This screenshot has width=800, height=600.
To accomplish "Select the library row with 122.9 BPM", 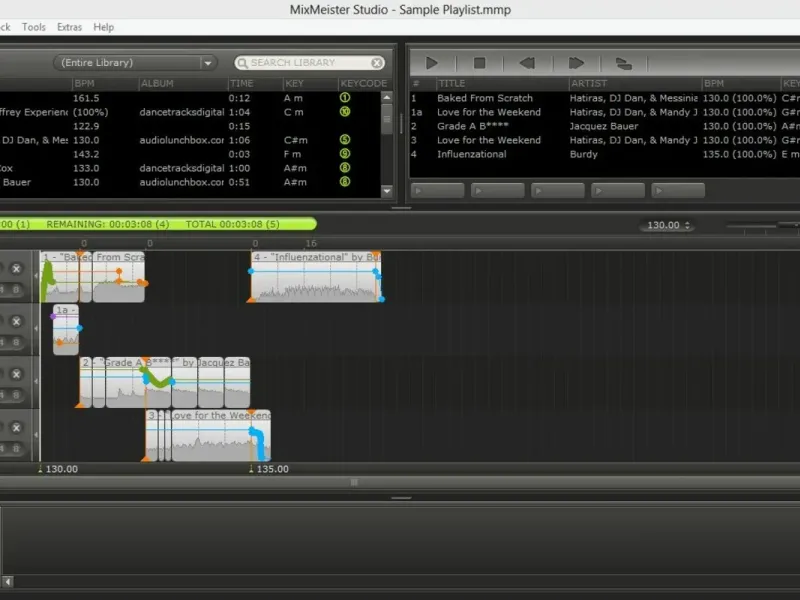I will [x=190, y=126].
